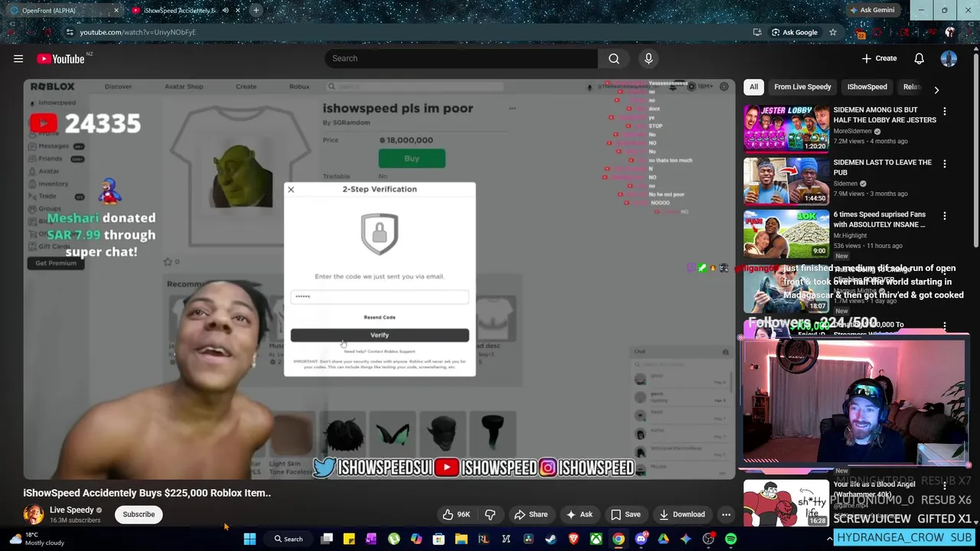The image size is (980, 551).
Task: Bookmark this page with star icon
Action: (832, 32)
